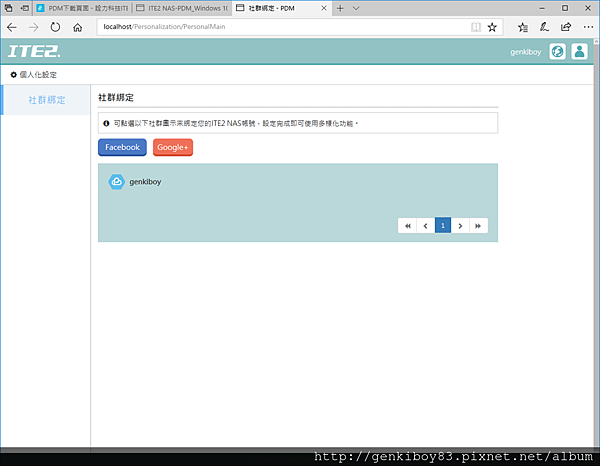Image resolution: width=600 pixels, height=466 pixels.
Task: Close the 社群綁定 - PDM tab
Action: [x=324, y=8]
